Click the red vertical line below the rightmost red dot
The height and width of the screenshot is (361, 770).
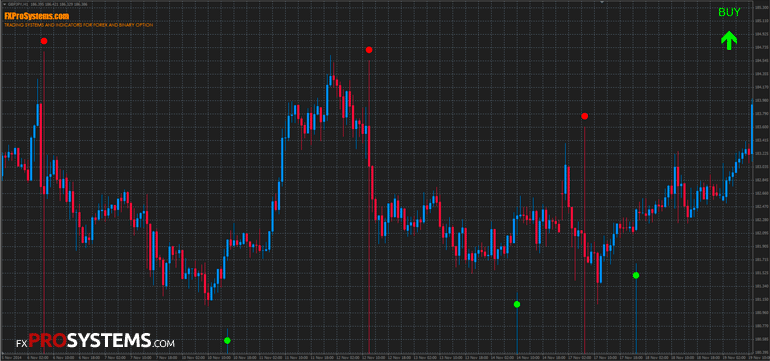584,236
